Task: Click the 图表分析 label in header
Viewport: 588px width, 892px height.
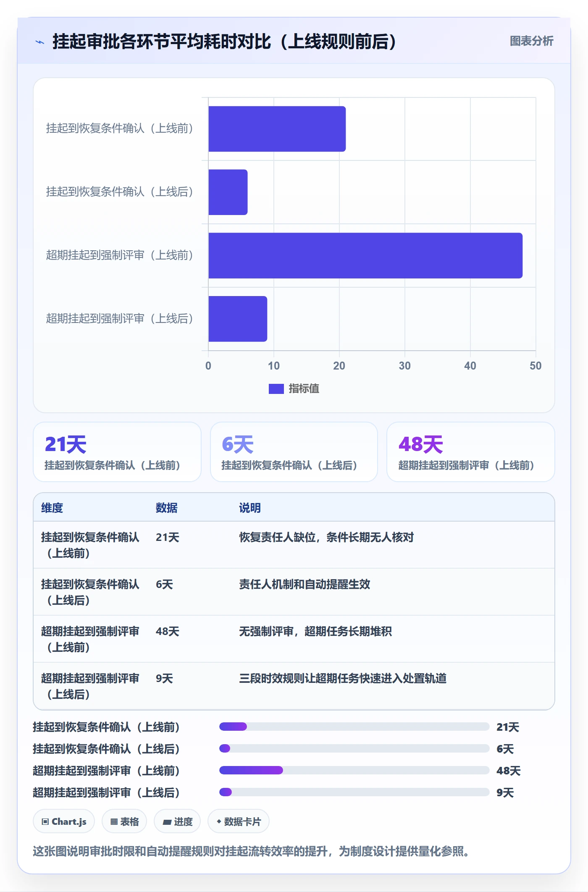Action: click(531, 41)
